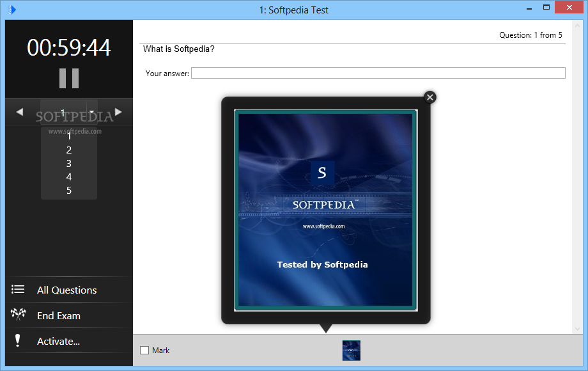This screenshot has height=371, width=588.
Task: Select question 3 in list
Action: pos(69,164)
